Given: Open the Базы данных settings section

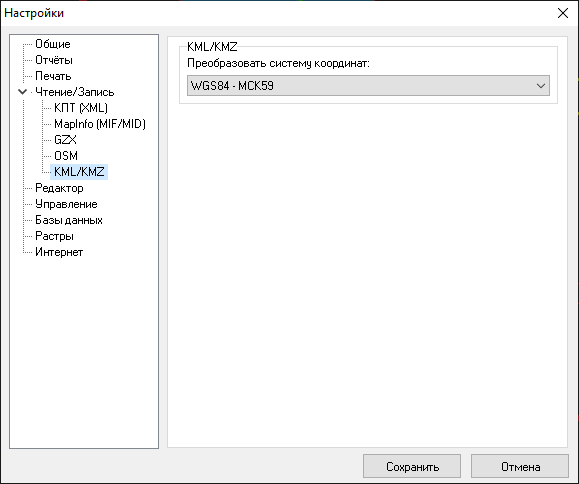Looking at the screenshot, I should pyautogui.click(x=69, y=220).
